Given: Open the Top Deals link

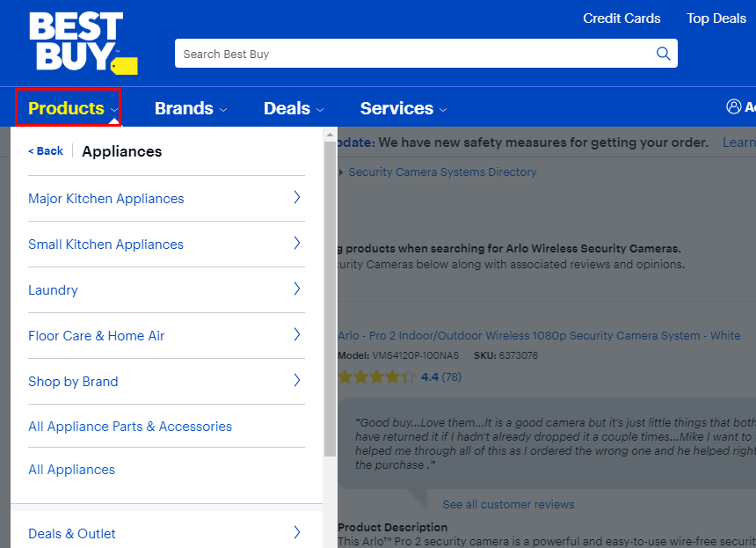Looking at the screenshot, I should coord(716,18).
